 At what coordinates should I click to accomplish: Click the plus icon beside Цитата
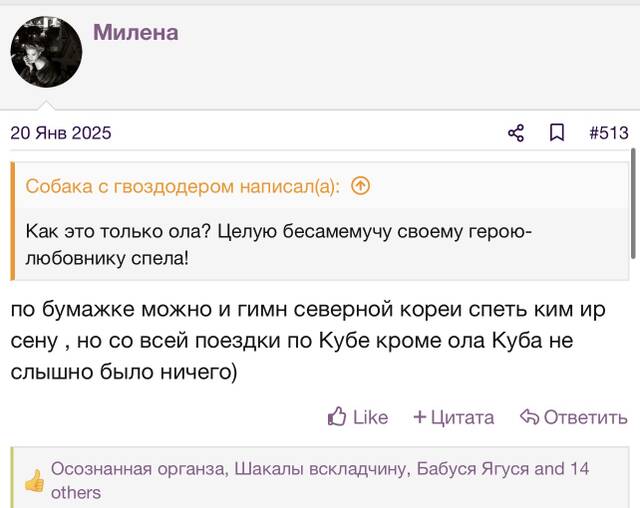[420, 417]
